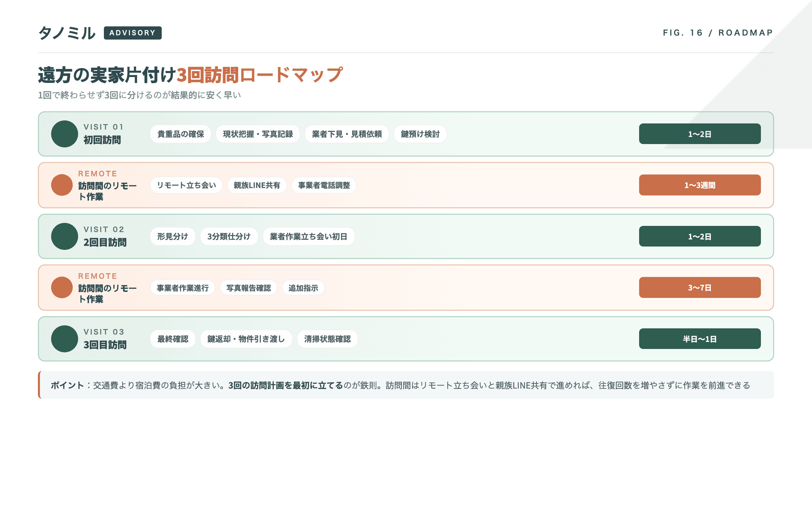Click the green circle beside VISIT 03
812x514 pixels.
click(x=64, y=339)
